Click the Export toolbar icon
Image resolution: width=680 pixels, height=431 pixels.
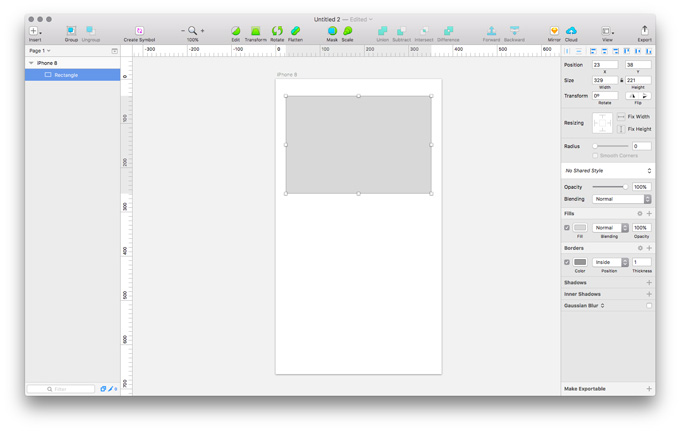(644, 30)
